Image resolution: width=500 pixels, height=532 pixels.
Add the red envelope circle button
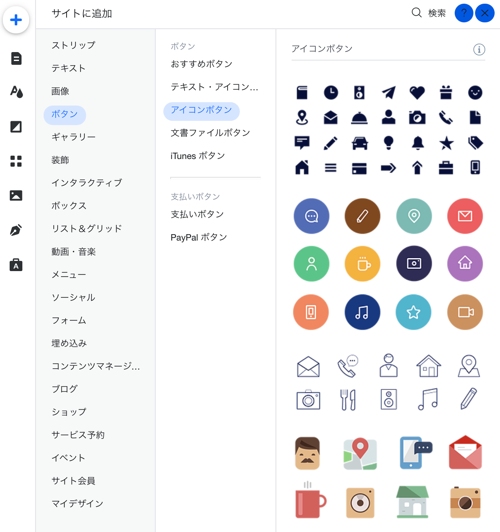pos(465,216)
